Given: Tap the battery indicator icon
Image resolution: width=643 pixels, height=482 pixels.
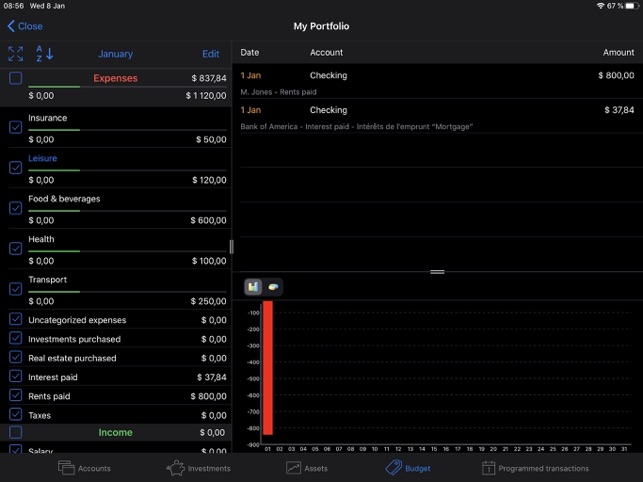Looking at the screenshot, I should click(632, 6).
